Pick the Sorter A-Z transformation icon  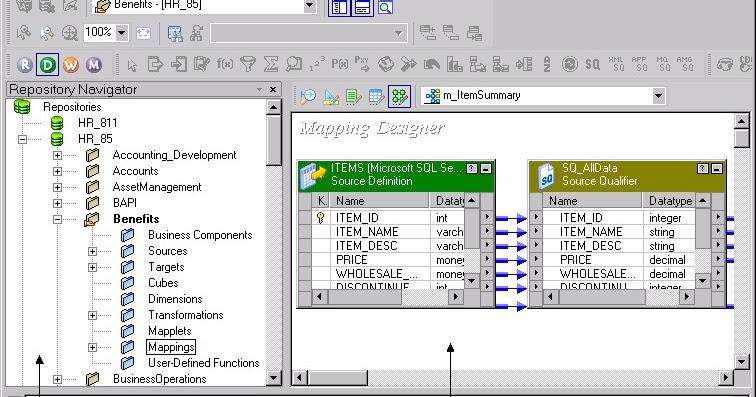click(x=547, y=64)
